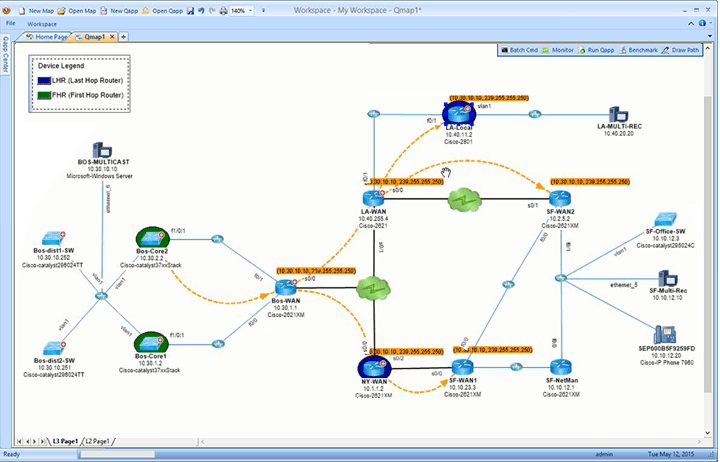Click orange multicast label above SF-WAN2
The height and width of the screenshot is (462, 720).
point(590,182)
